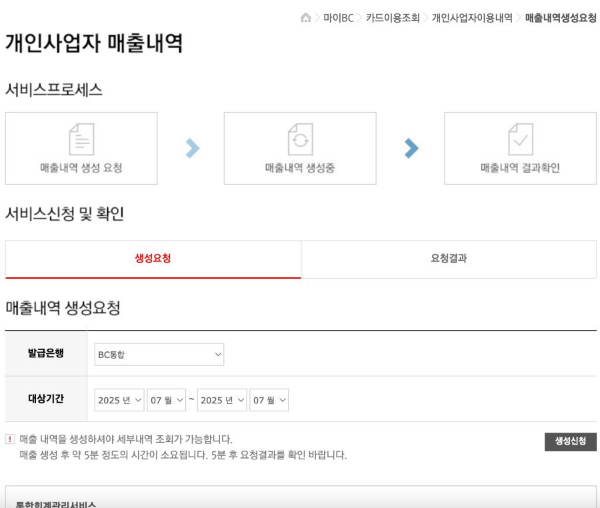
Task: Select the 생성요청 tab
Action: click(x=153, y=259)
